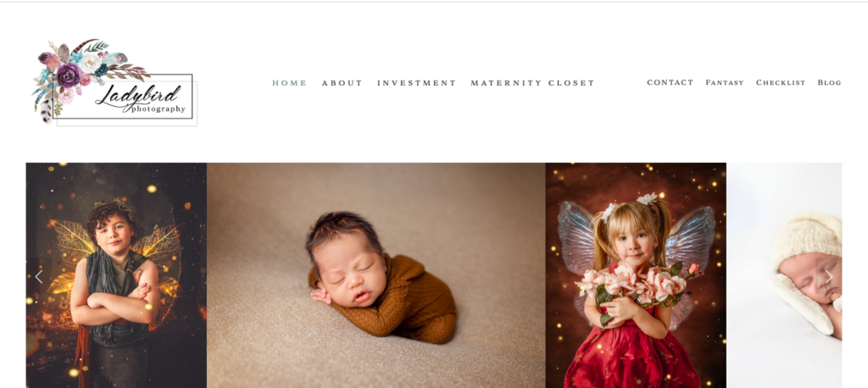The width and height of the screenshot is (868, 388).
Task: View the fairy girl in red dress photo
Action: [636, 275]
